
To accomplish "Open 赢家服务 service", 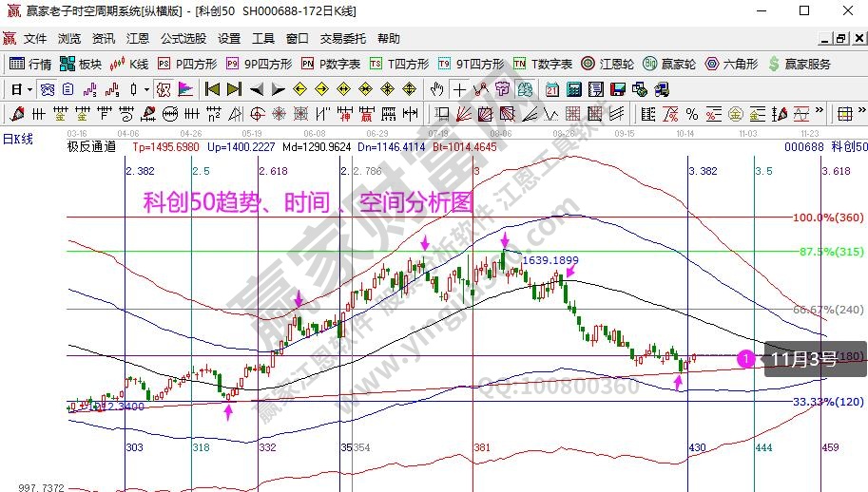I will [x=800, y=65].
